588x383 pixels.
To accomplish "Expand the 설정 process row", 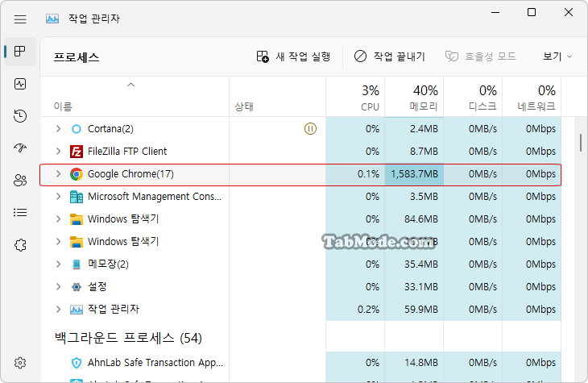I will [59, 287].
